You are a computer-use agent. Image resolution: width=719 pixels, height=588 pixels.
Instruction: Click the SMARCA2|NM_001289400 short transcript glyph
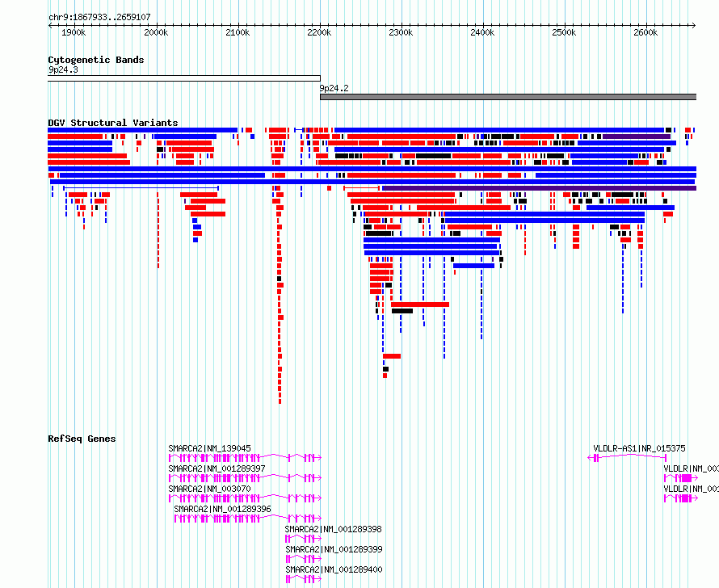click(x=304, y=579)
